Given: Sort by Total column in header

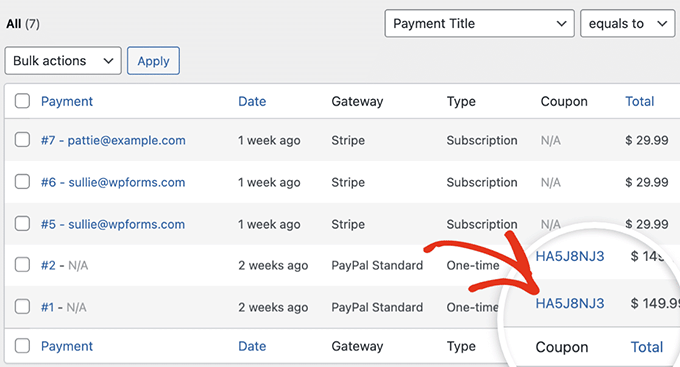Looking at the screenshot, I should (x=639, y=101).
